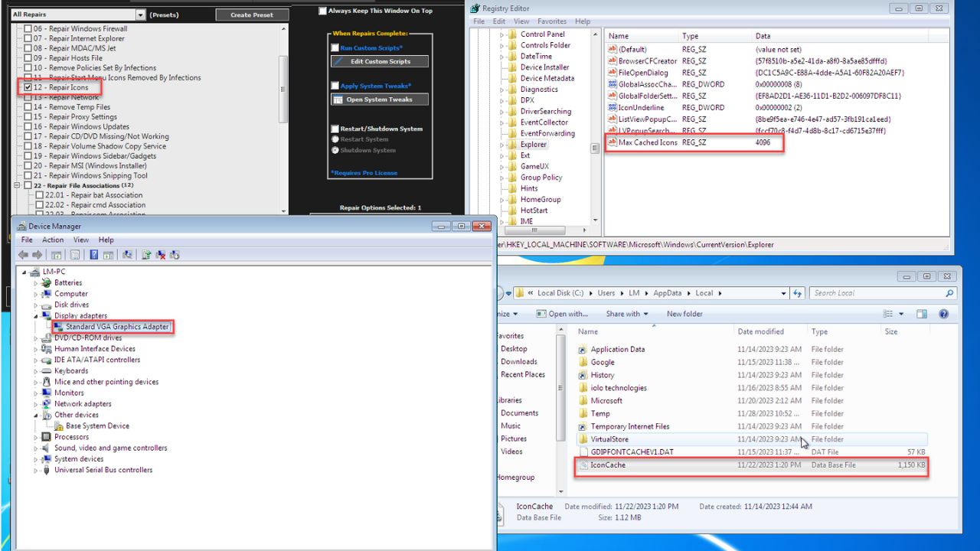Open the All Repairs presets dropdown

click(x=140, y=15)
